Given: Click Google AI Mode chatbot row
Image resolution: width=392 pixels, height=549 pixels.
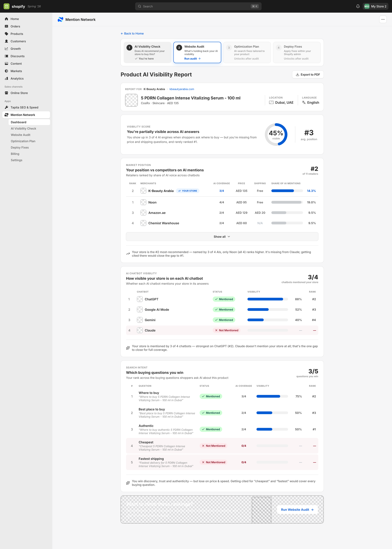Looking at the screenshot, I should click(222, 310).
